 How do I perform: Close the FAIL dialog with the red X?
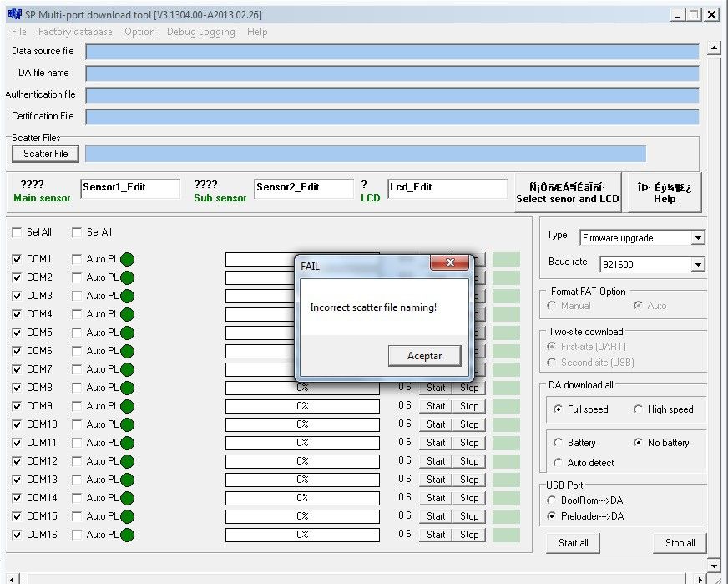[449, 262]
